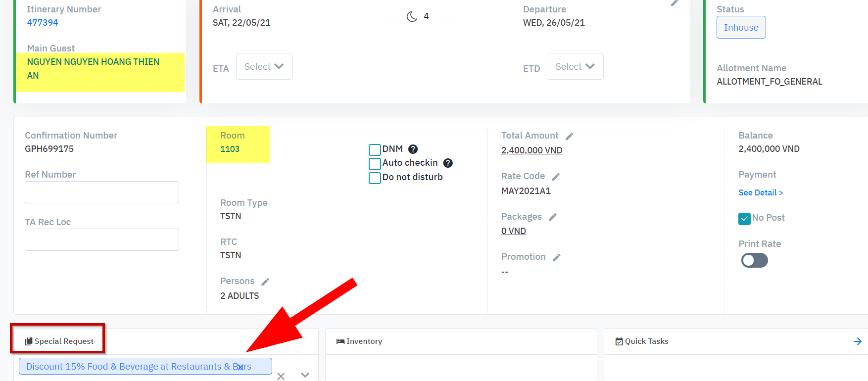Click the Quick Tasks arrow icon
The height and width of the screenshot is (381, 868).
(857, 341)
